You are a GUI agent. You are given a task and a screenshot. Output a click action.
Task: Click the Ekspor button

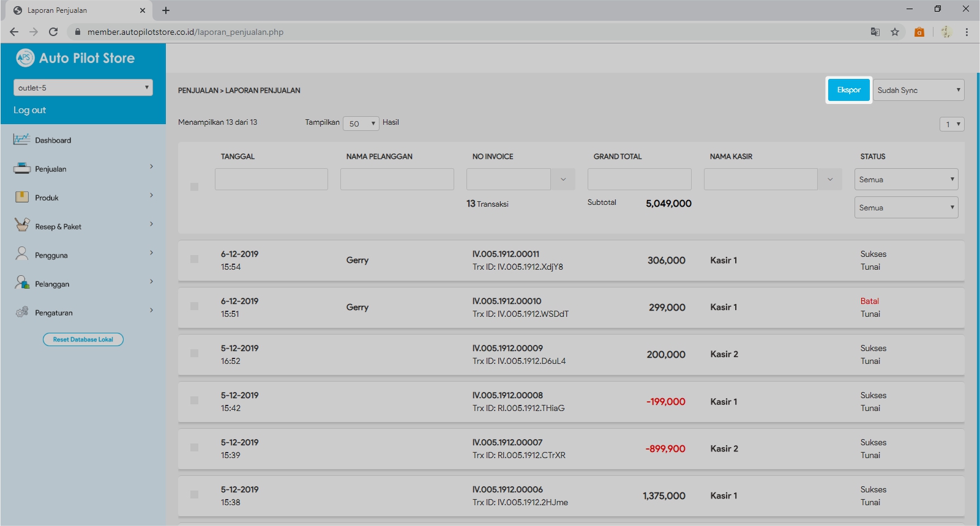(848, 90)
